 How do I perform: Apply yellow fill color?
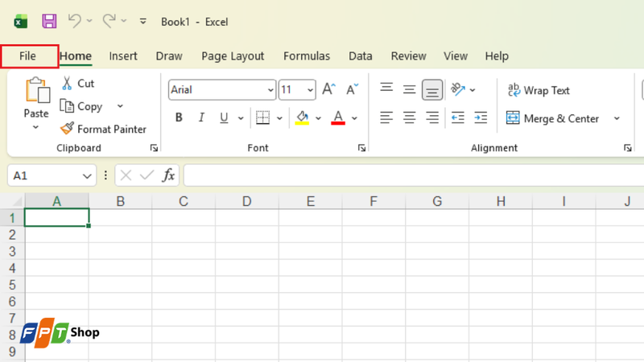point(303,117)
